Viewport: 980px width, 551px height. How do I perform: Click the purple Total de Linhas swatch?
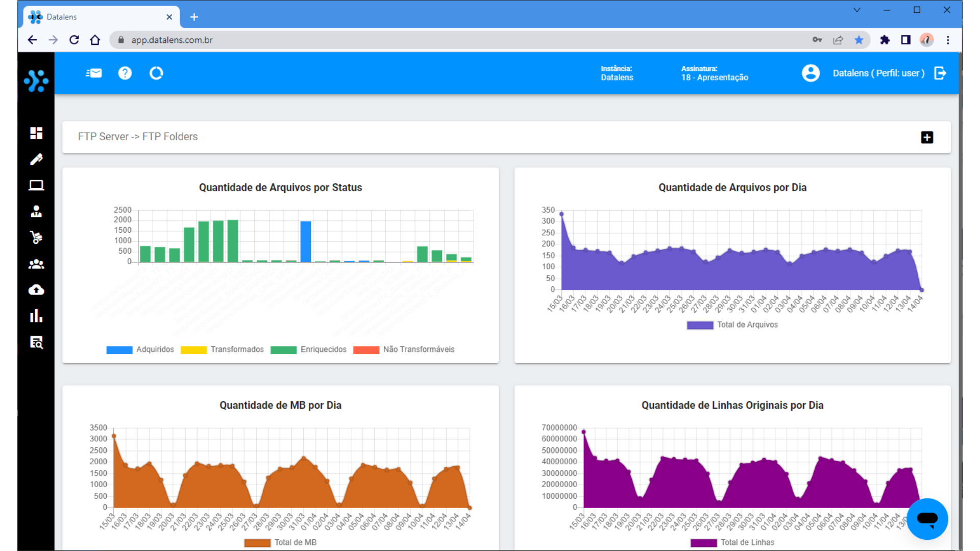tap(703, 543)
